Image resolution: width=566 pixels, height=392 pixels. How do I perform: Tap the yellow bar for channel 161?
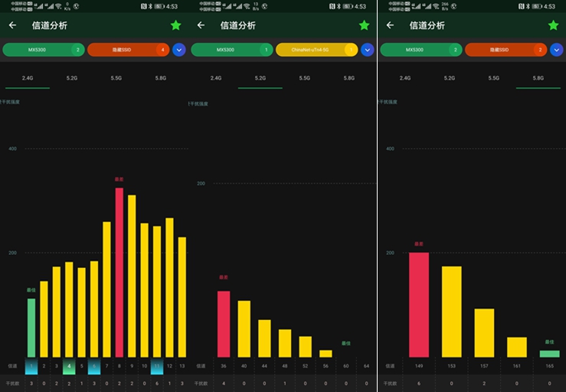[516, 348]
